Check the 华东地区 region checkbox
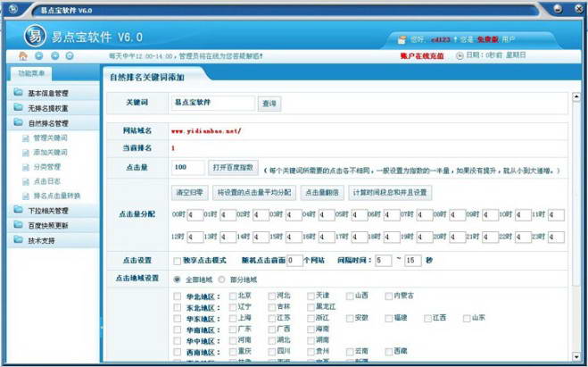This screenshot has width=588, height=367. click(177, 319)
